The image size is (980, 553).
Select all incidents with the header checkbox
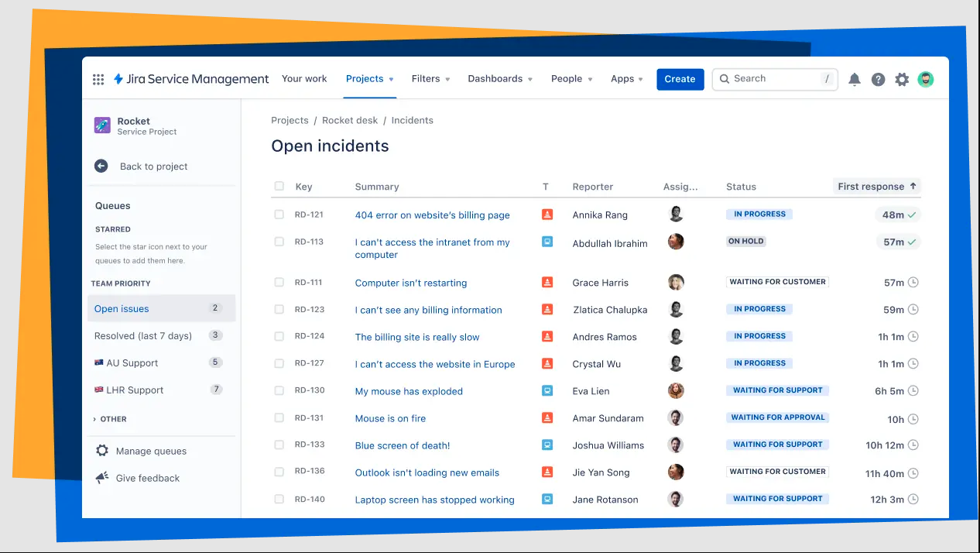279,186
